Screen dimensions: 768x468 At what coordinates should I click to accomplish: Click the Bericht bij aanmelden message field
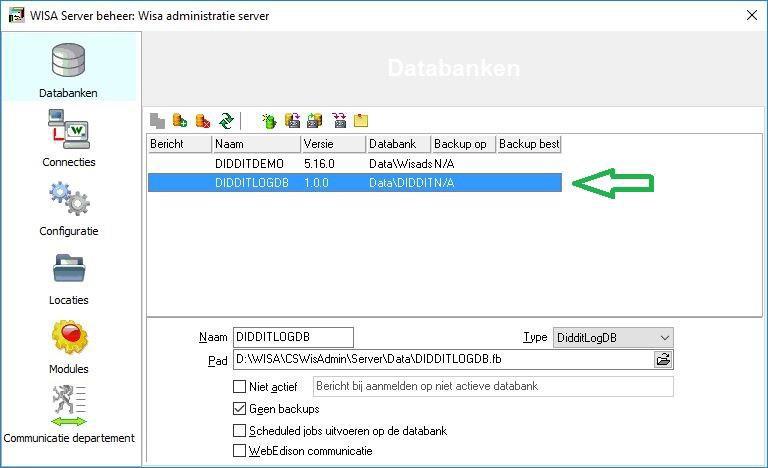click(x=493, y=386)
